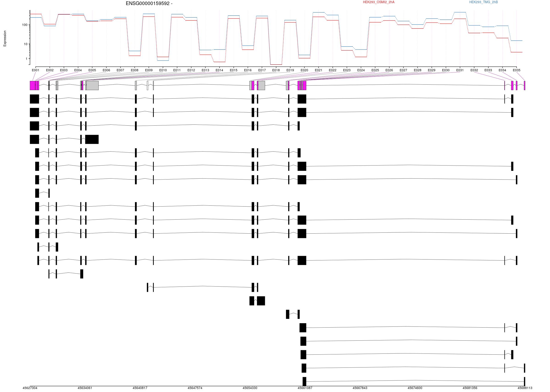Click the Expression y-axis label

coord(5,38)
